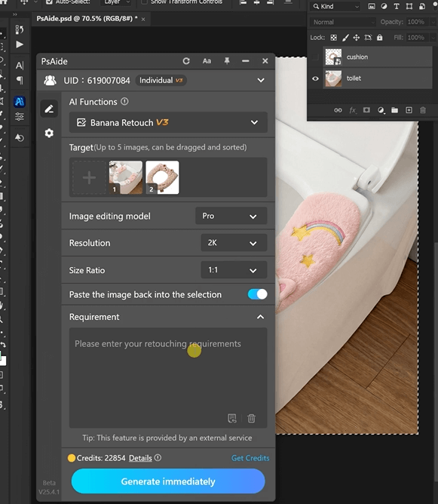438x504 pixels.
Task: Click Lock image pixels brush icon
Action: (x=345, y=38)
